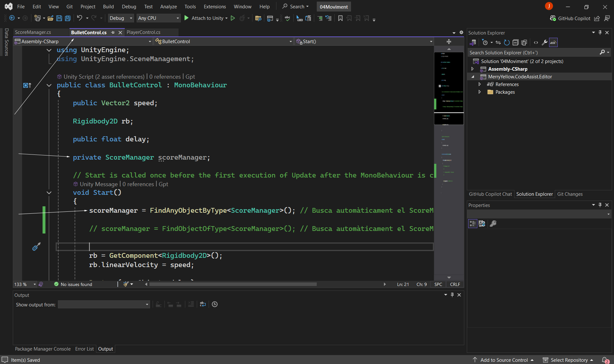The width and height of the screenshot is (614, 364).
Task: Click the refresh icon in Solution Explorer
Action: [x=506, y=43]
